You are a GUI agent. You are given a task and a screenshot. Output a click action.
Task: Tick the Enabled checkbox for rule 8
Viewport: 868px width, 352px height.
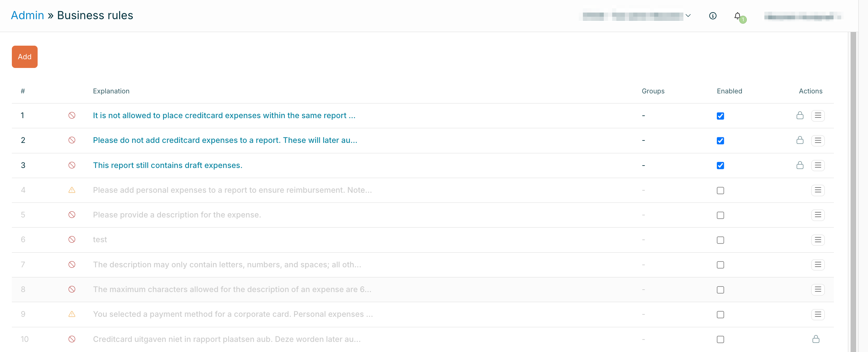point(720,290)
